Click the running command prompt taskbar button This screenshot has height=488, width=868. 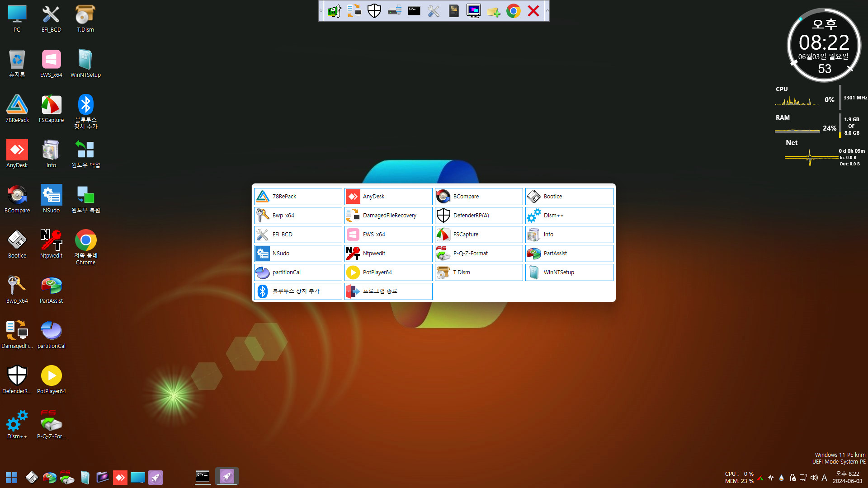point(203,477)
